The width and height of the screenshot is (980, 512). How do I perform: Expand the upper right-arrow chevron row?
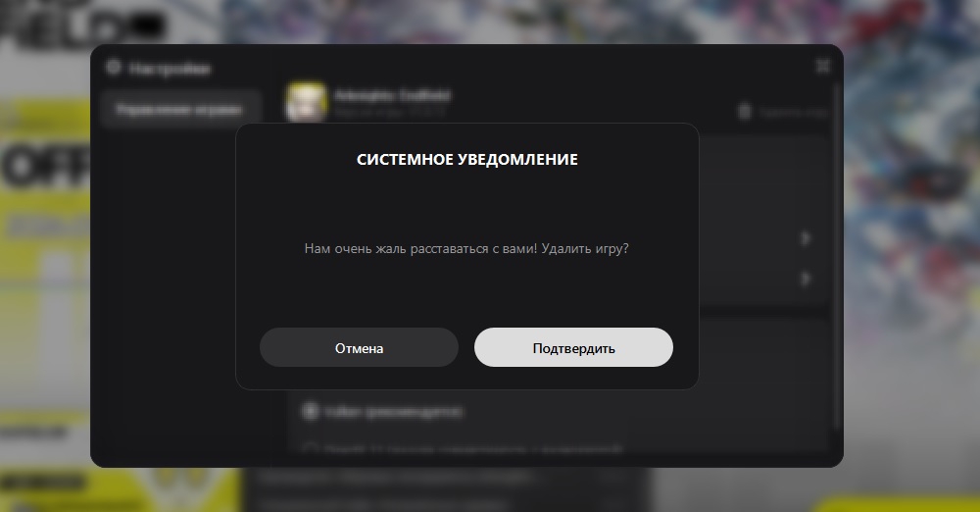pyautogui.click(x=806, y=238)
